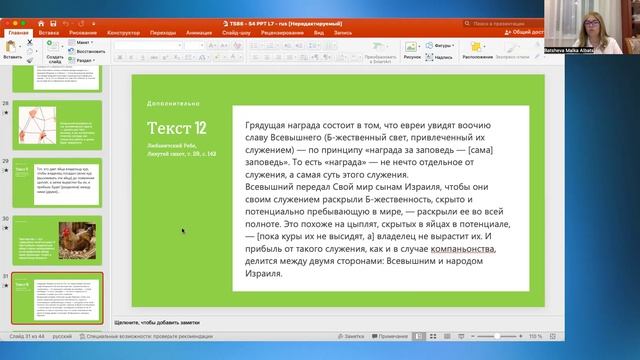Click the share Общий доступ icon
Viewport: 640px width, 360px height.
508,32
